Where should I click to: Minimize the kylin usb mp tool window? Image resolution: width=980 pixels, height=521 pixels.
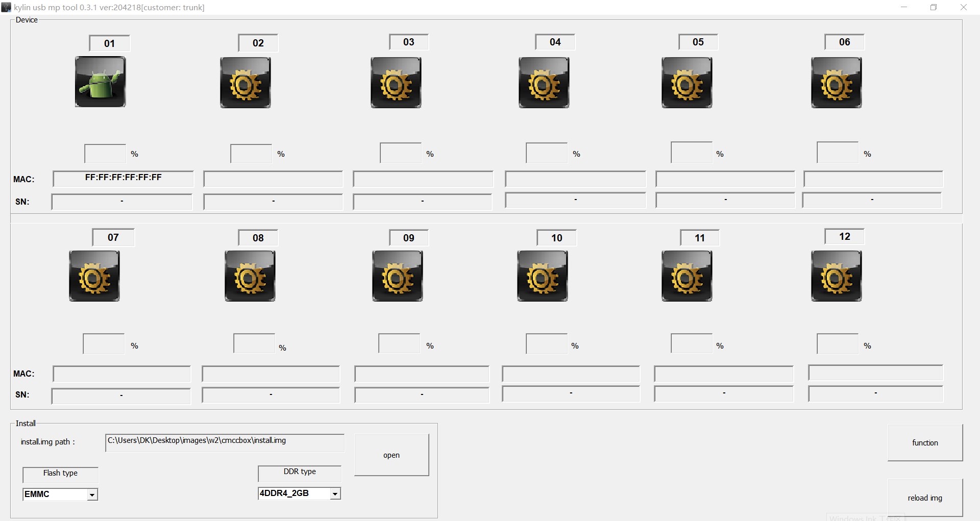904,7
